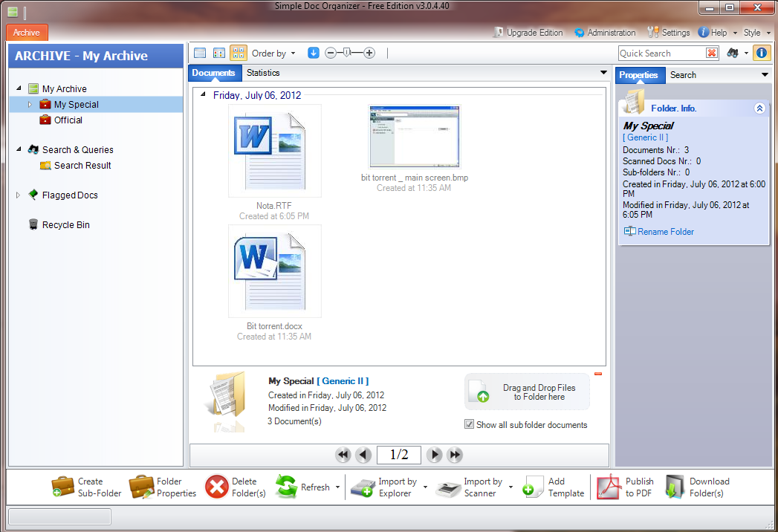Click the Rename Folder link

tap(666, 231)
